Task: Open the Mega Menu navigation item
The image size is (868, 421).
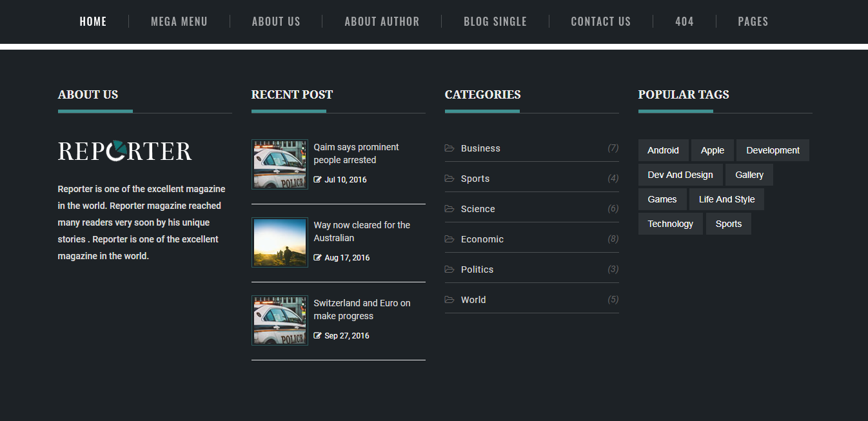Action: pyautogui.click(x=179, y=22)
